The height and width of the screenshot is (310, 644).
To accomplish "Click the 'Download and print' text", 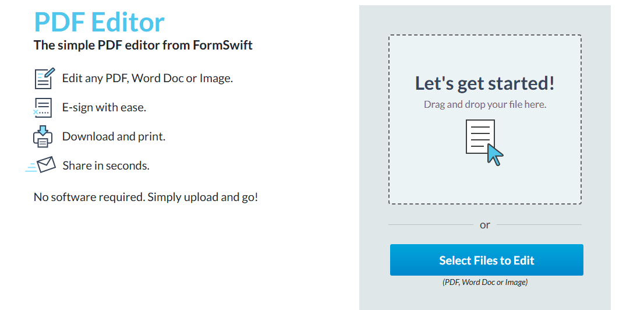I will point(114,136).
